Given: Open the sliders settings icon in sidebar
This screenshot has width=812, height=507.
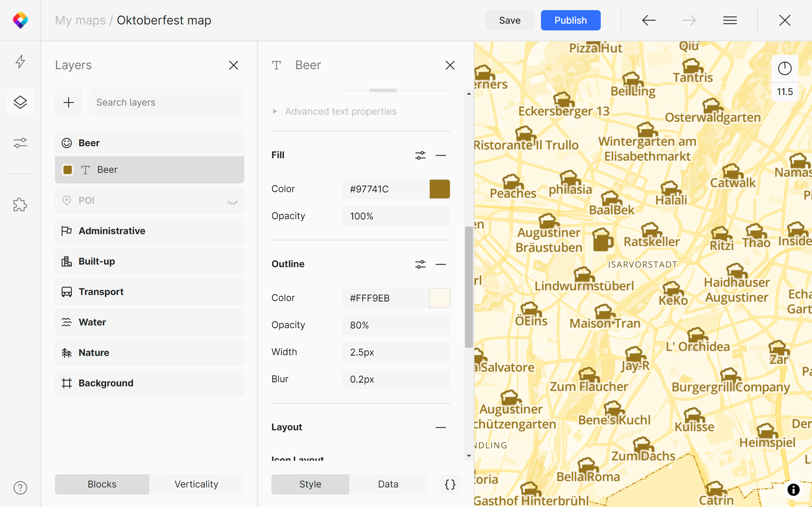Looking at the screenshot, I should 20,143.
